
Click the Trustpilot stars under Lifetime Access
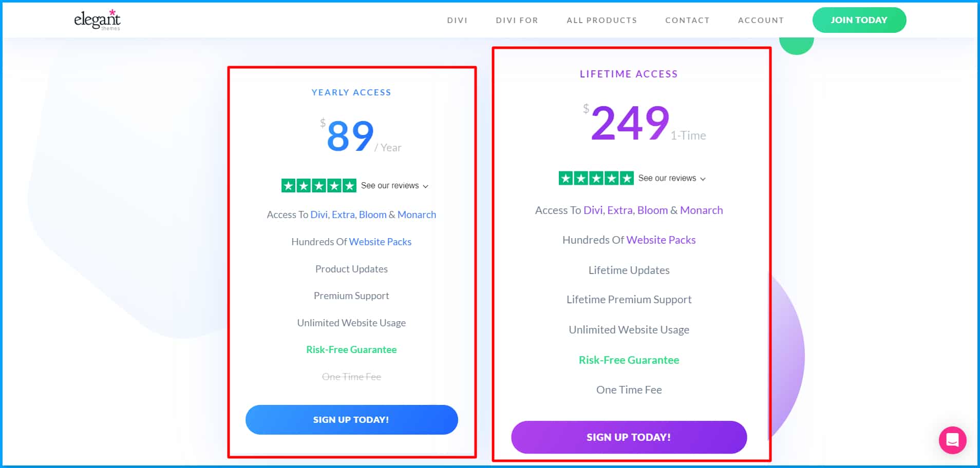[596, 179]
